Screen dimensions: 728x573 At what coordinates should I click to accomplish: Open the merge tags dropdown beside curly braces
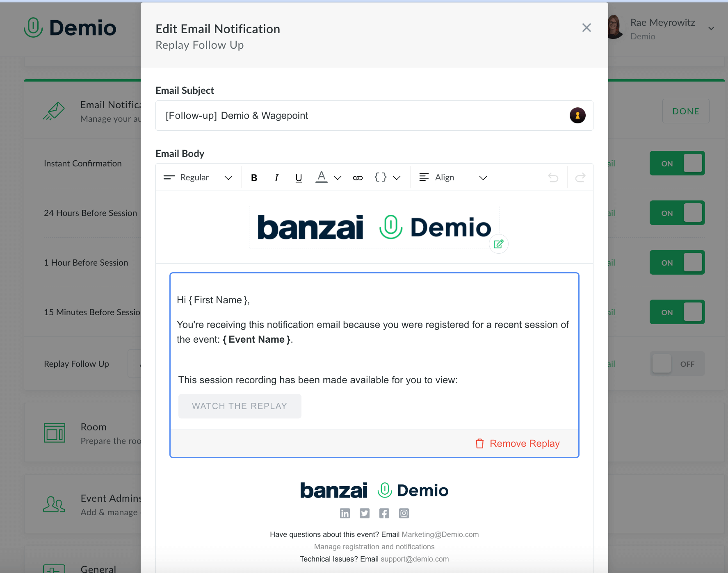click(397, 178)
